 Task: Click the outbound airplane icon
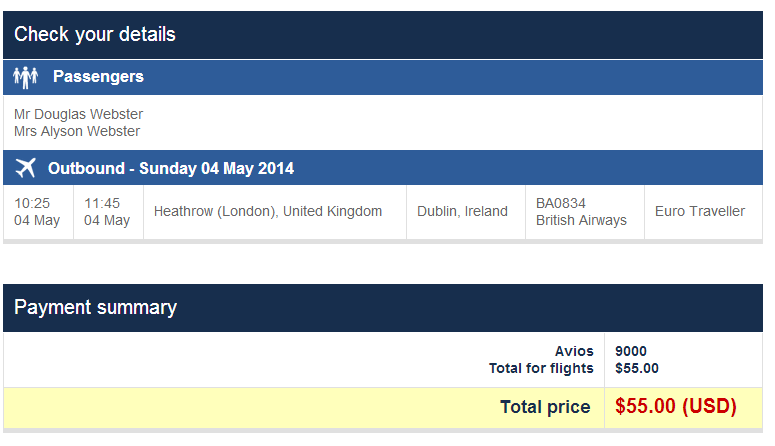(26, 168)
